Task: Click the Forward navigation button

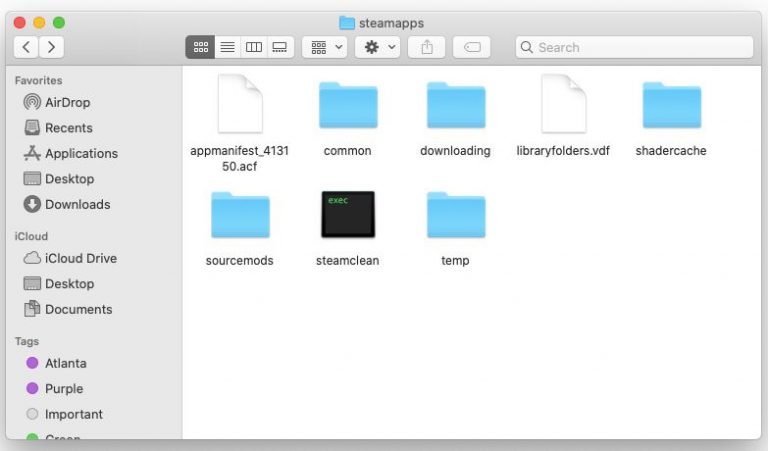Action: click(50, 47)
